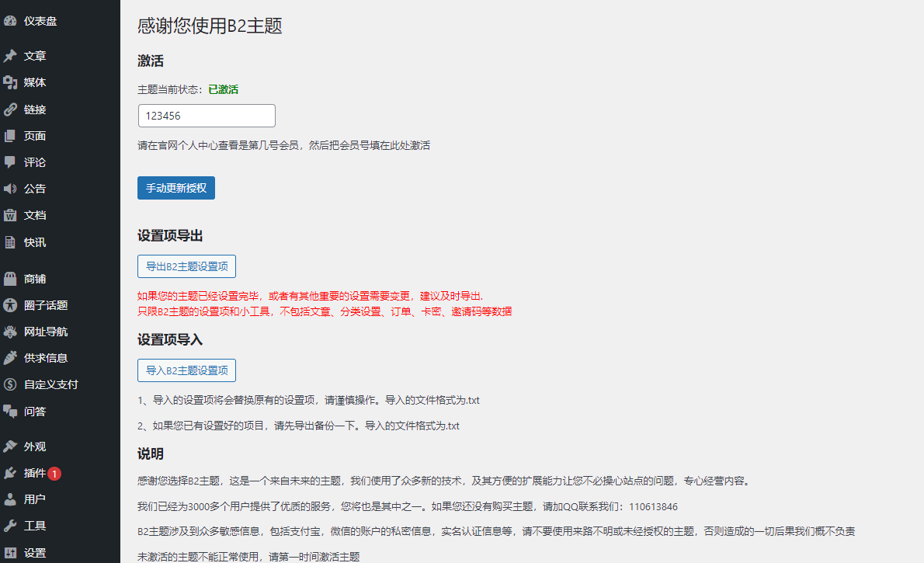Image resolution: width=924 pixels, height=563 pixels.
Task: Open the 评论 comments menu
Action: tap(35, 162)
